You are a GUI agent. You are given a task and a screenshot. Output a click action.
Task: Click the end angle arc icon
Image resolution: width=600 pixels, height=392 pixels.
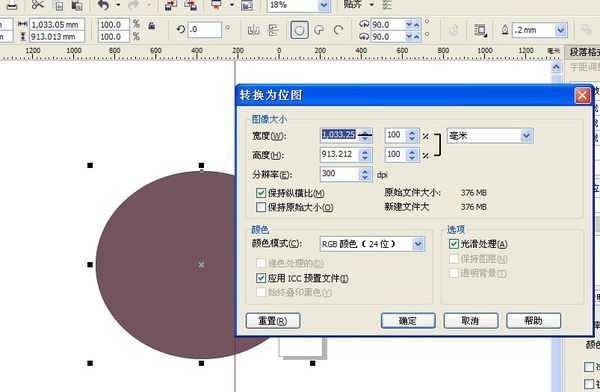364,36
